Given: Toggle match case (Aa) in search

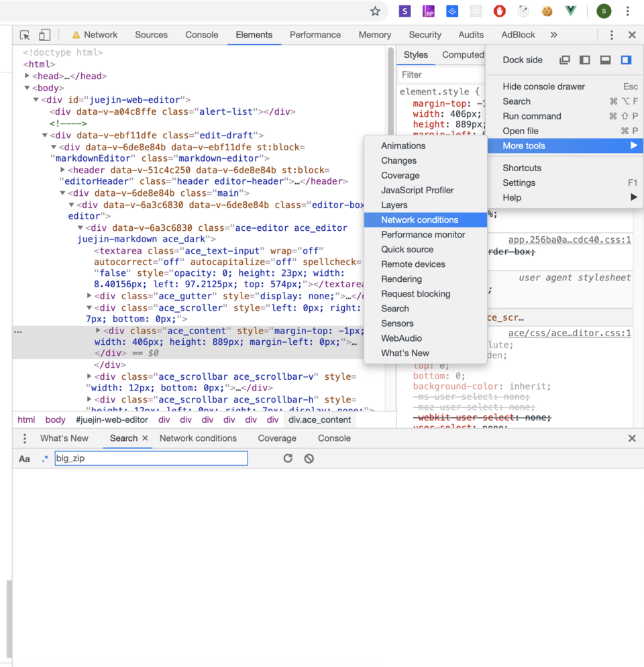Looking at the screenshot, I should point(24,459).
